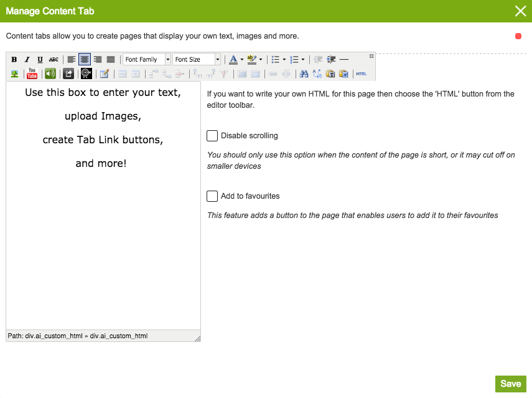
Task: Enable the Disable scrolling checkbox
Action: pyautogui.click(x=212, y=136)
